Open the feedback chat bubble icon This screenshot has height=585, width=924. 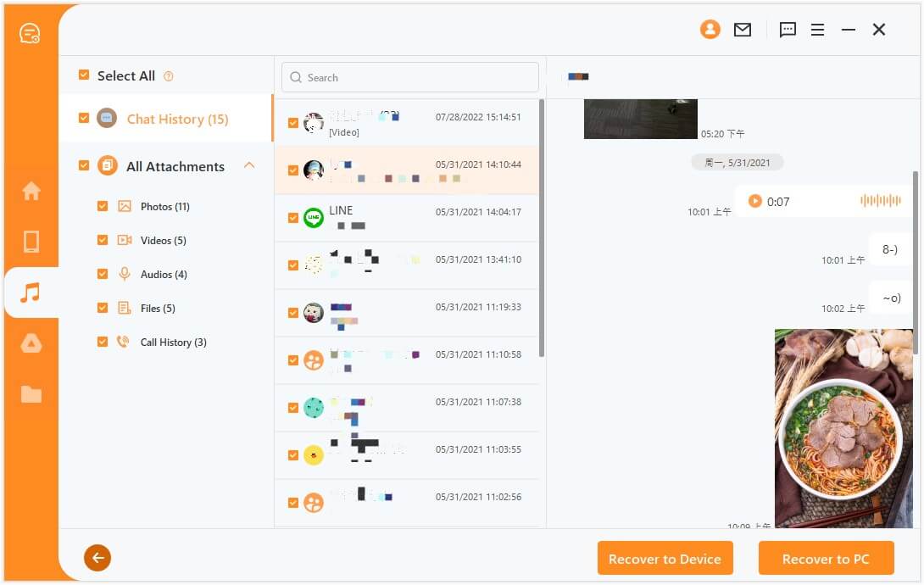(x=788, y=30)
